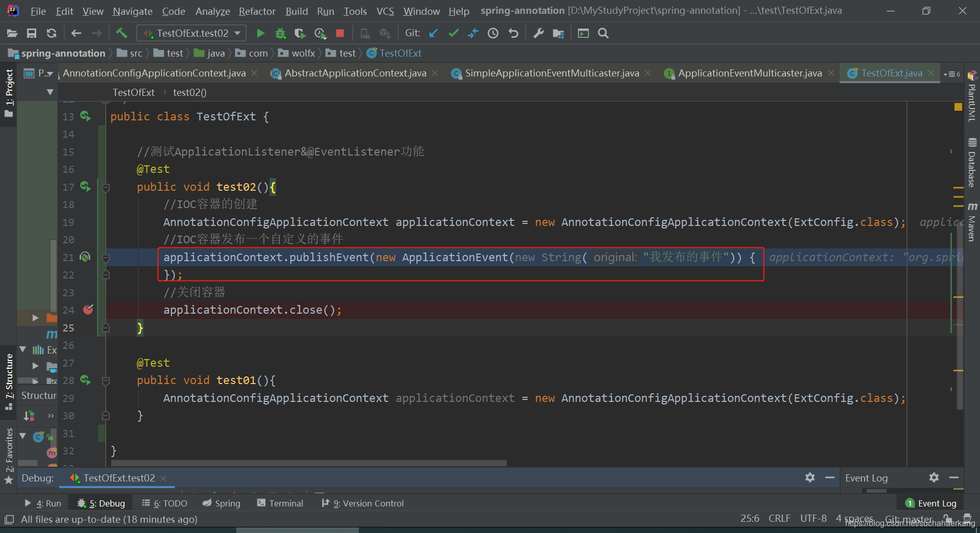This screenshot has width=980, height=533.
Task: Toggle the breakpoint icon on line 21
Action: pyautogui.click(x=85, y=257)
